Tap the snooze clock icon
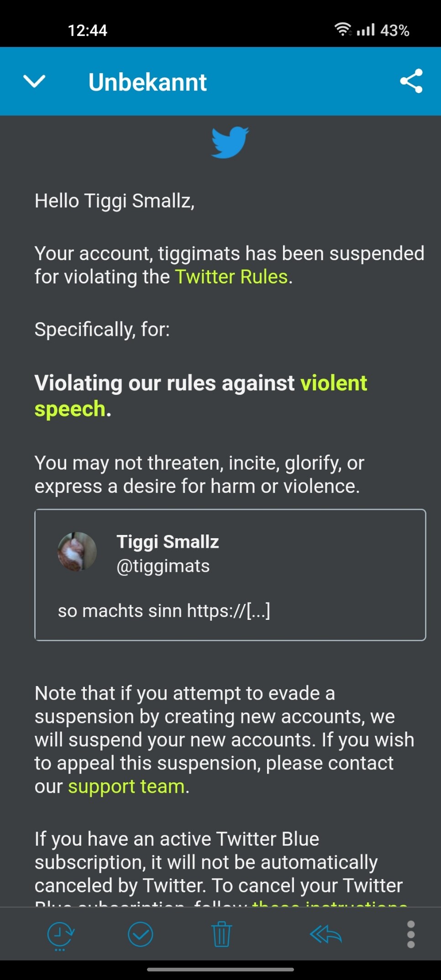 pyautogui.click(x=61, y=935)
